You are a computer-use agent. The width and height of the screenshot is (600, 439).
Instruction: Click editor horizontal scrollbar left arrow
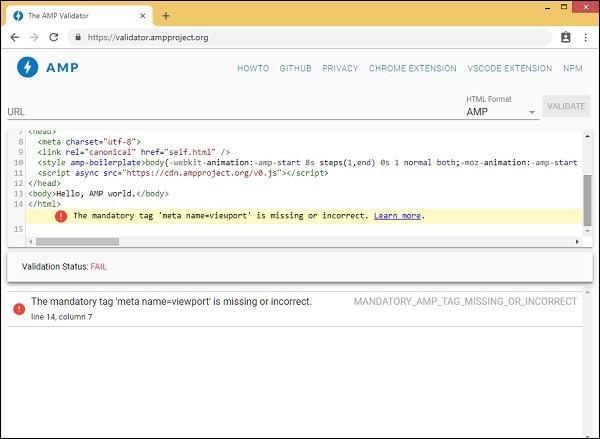(x=30, y=242)
